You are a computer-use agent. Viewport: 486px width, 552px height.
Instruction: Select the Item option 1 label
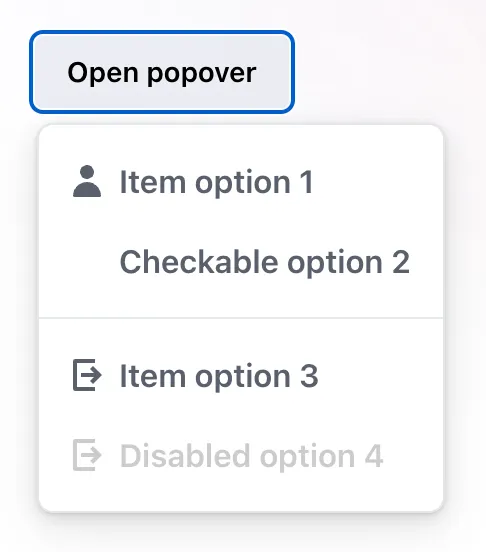point(216,182)
